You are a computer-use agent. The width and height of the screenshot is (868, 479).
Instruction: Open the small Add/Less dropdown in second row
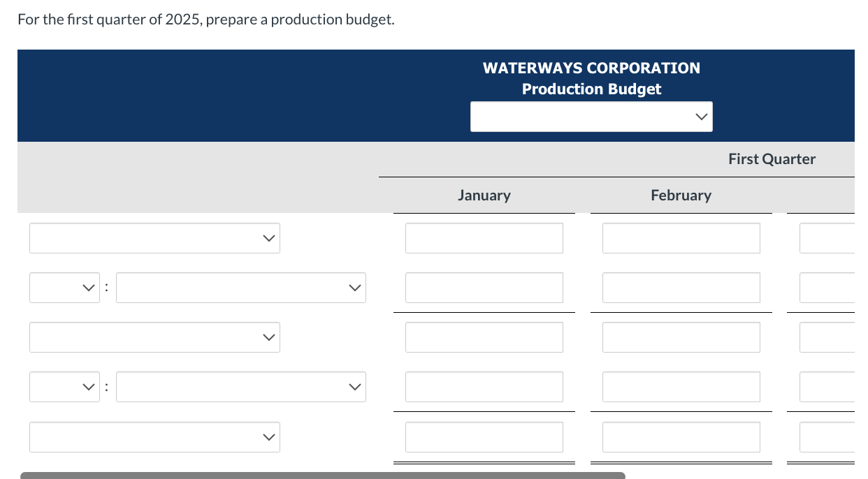pos(64,288)
